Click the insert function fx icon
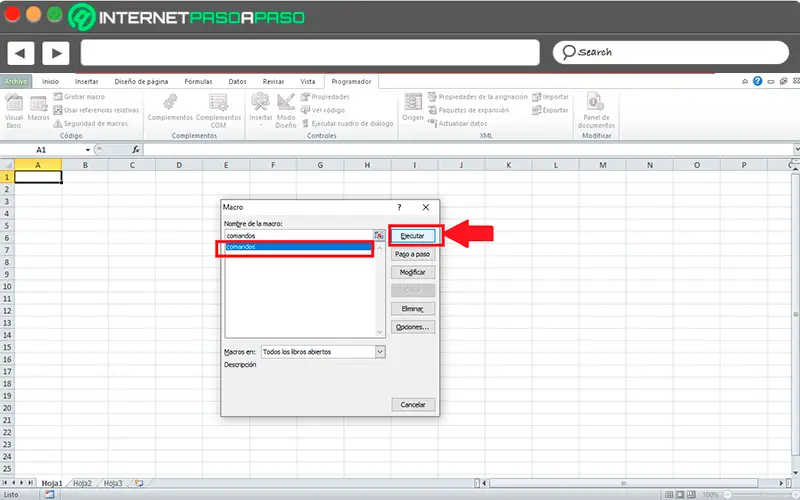This screenshot has width=800, height=500. click(136, 150)
